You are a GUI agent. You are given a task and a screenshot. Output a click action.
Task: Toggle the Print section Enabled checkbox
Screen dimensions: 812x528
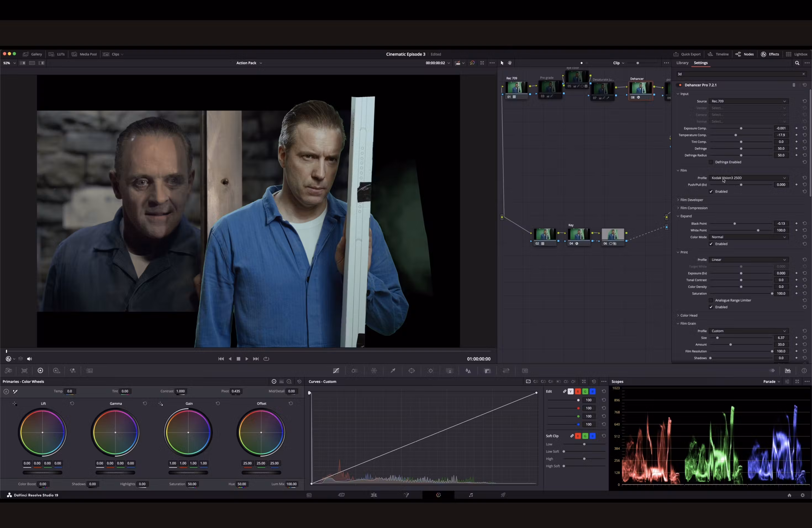(x=711, y=307)
